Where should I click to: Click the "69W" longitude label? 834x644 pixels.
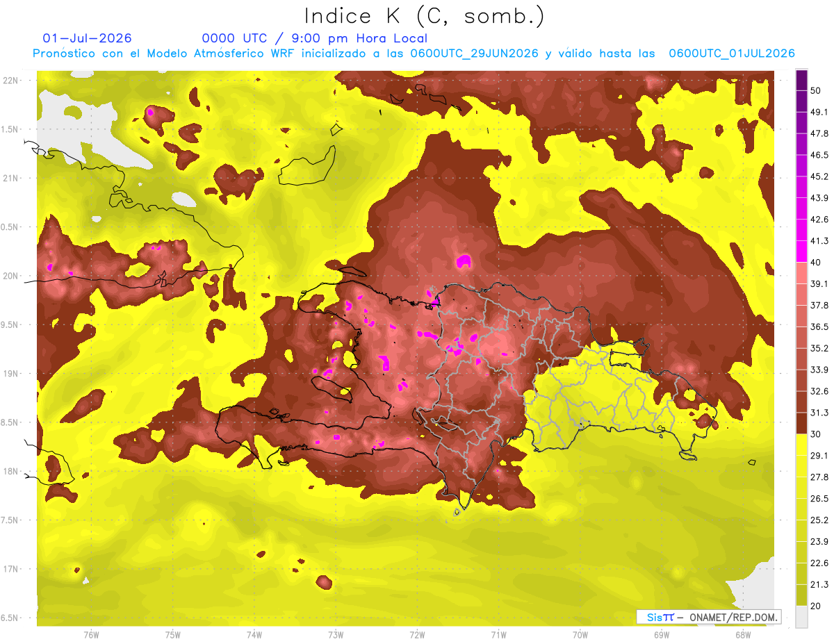(661, 635)
